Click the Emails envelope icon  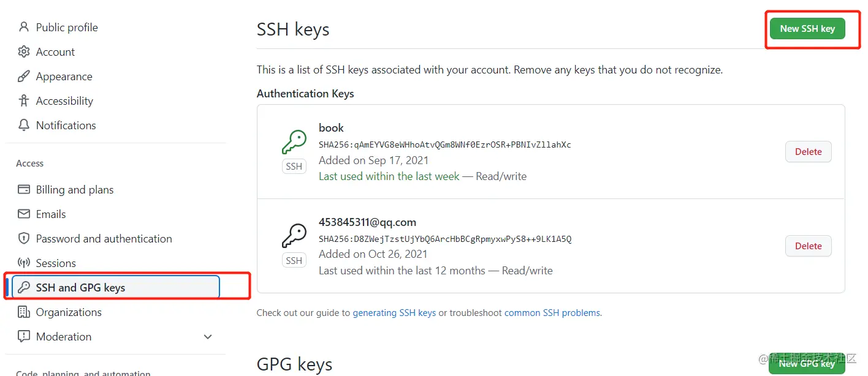[24, 214]
